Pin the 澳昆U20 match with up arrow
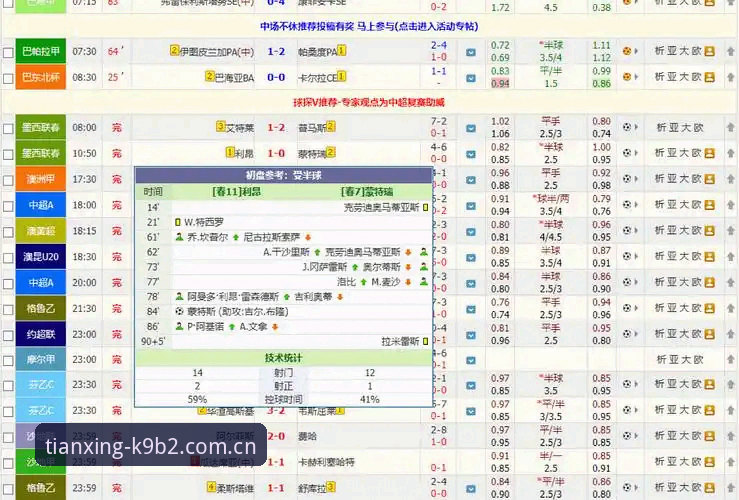The image size is (739, 500). click(x=731, y=257)
